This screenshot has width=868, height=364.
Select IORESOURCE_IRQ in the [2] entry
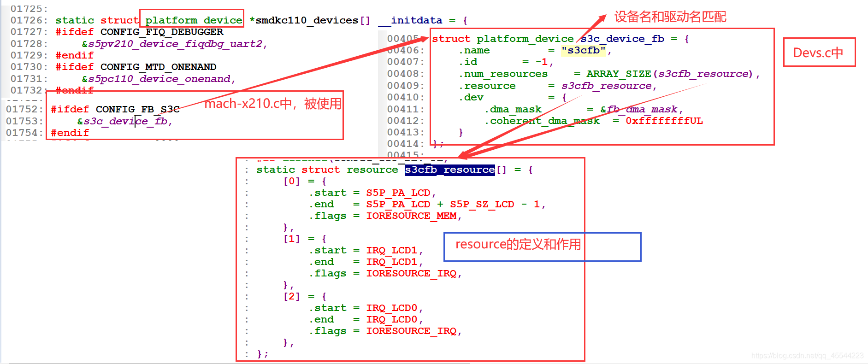[411, 331]
